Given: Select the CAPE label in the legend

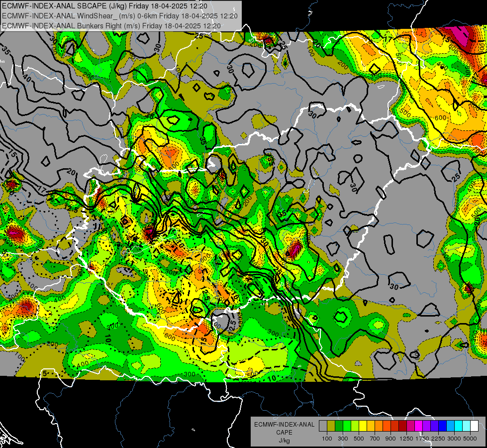Looking at the screenshot, I should click(284, 433).
